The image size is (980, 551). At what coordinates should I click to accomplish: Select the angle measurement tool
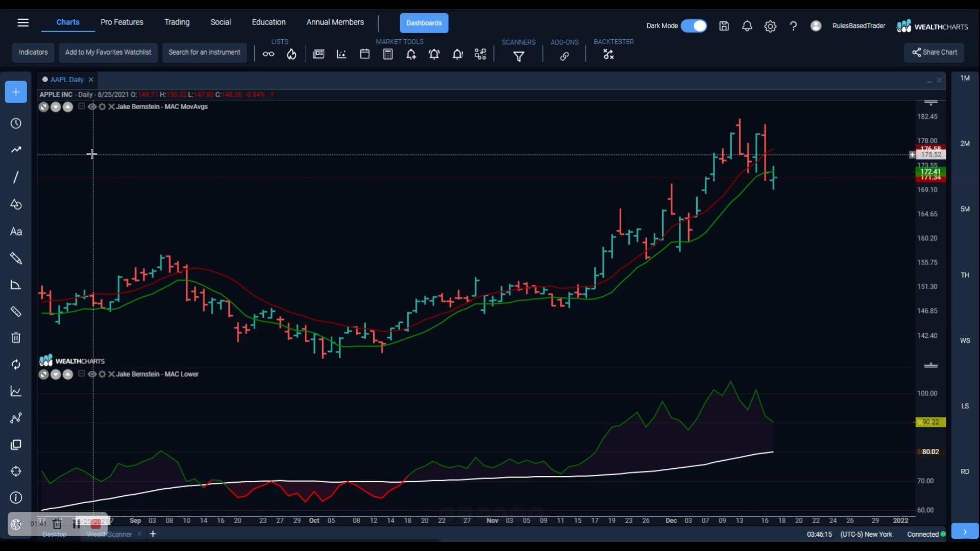tap(16, 285)
